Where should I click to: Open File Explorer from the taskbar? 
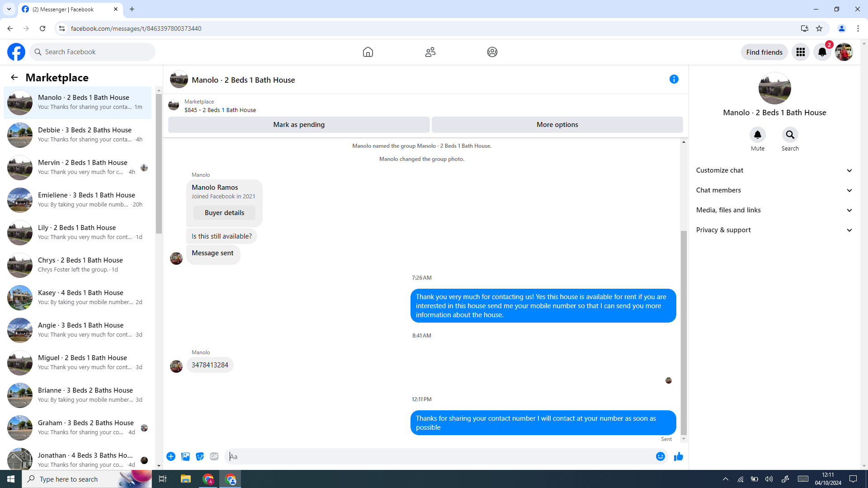click(x=186, y=479)
